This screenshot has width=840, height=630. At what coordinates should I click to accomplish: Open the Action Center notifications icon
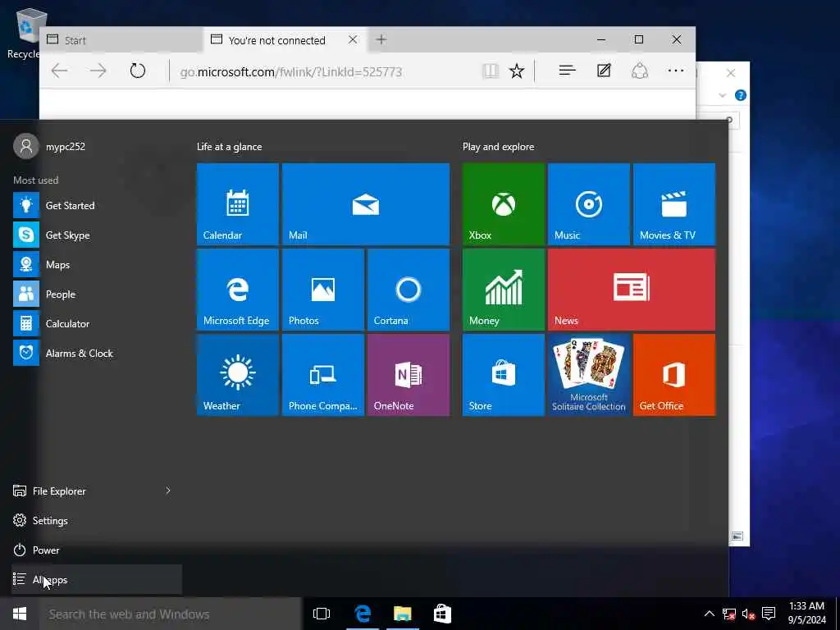pos(769,614)
